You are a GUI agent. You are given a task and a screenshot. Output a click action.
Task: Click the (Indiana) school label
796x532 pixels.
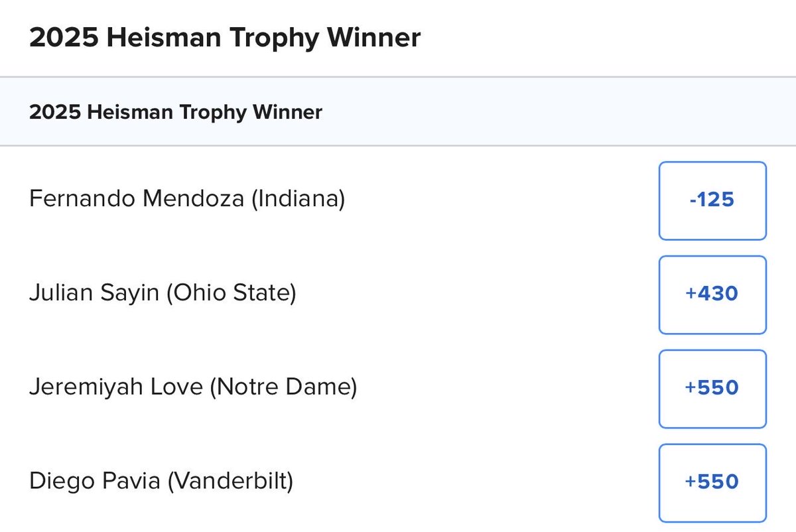(298, 199)
